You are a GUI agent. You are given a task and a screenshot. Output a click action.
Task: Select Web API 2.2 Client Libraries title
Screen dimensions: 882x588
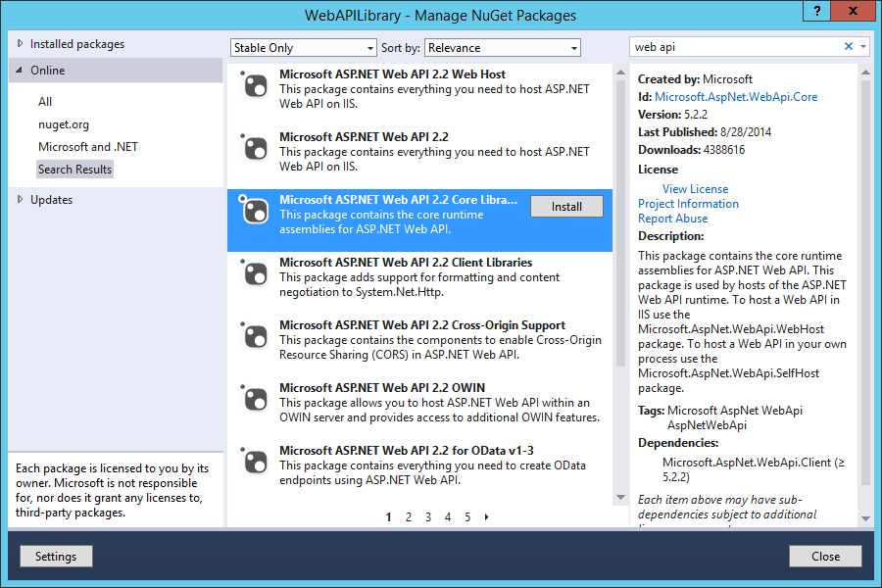tap(406, 263)
